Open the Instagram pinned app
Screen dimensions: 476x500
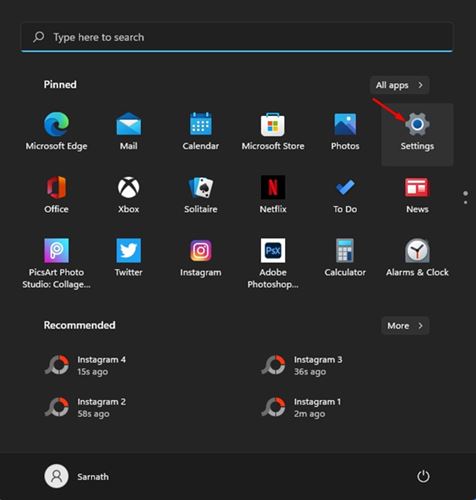pos(201,257)
